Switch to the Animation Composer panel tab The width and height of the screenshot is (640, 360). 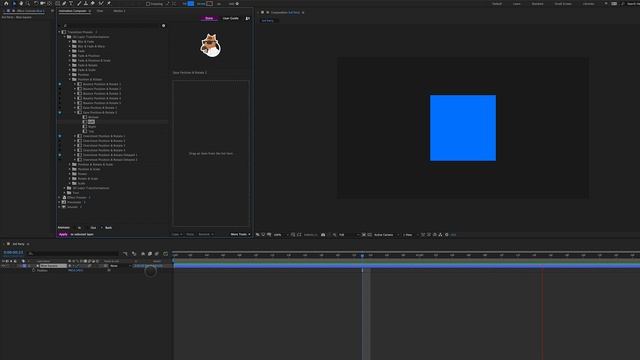click(x=73, y=11)
